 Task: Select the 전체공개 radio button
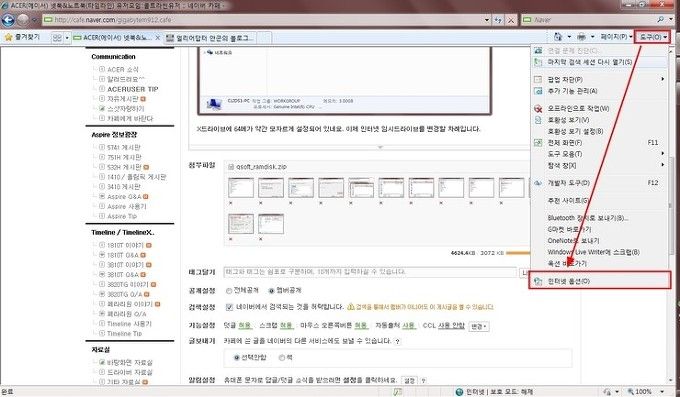229,290
